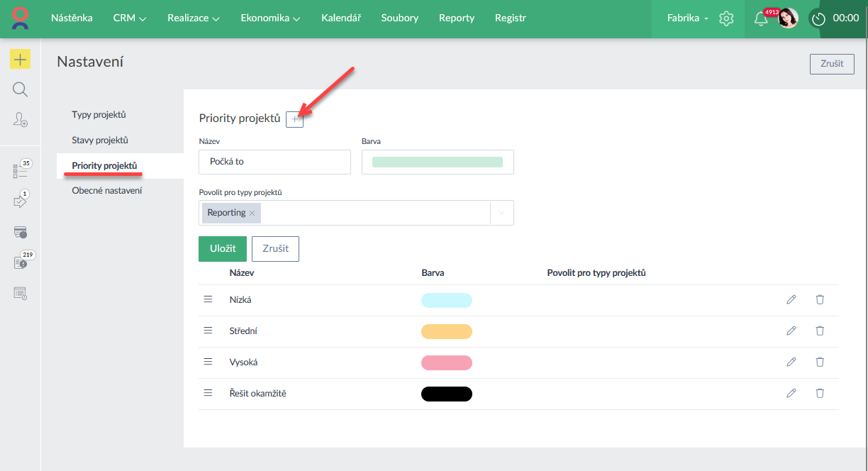Edit the Nízká priority with pencil icon
This screenshot has width=868, height=471.
791,299
